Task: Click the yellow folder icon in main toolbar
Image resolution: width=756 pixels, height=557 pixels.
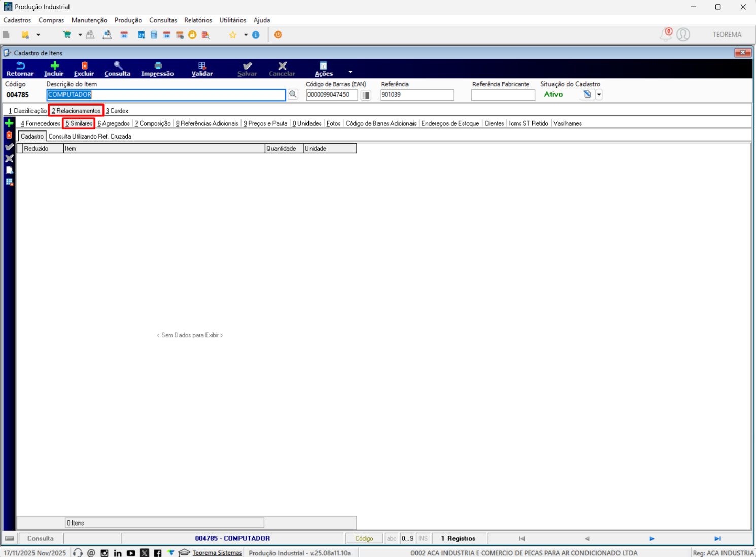Action: [25, 35]
